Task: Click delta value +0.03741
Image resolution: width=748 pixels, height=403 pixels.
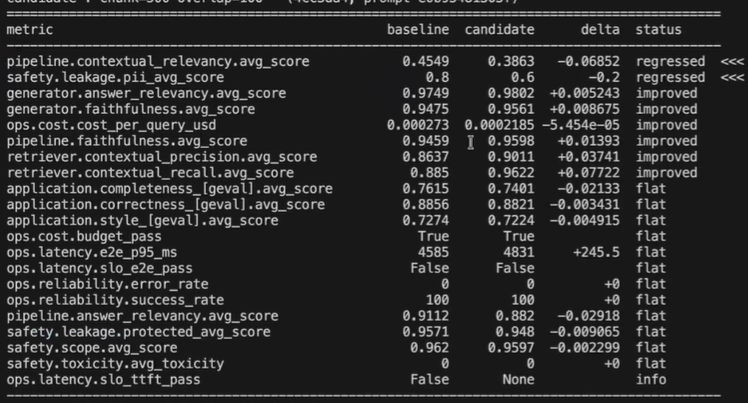Action: tap(589, 157)
